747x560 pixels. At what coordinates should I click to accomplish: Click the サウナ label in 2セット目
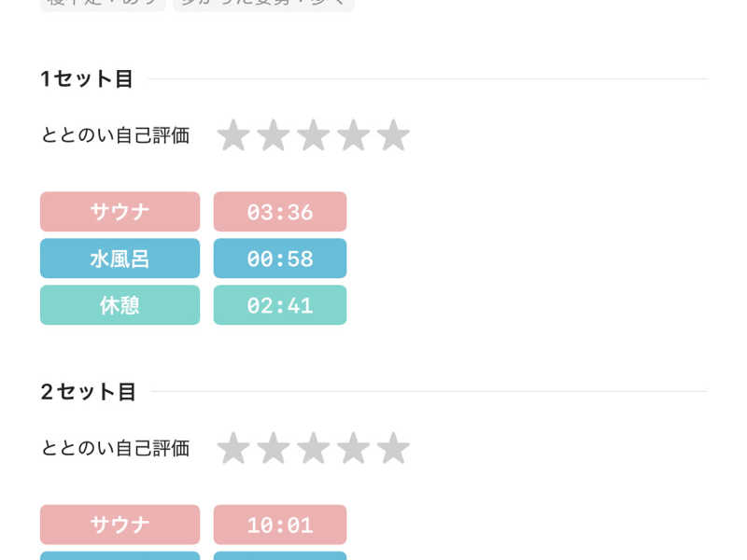(120, 525)
